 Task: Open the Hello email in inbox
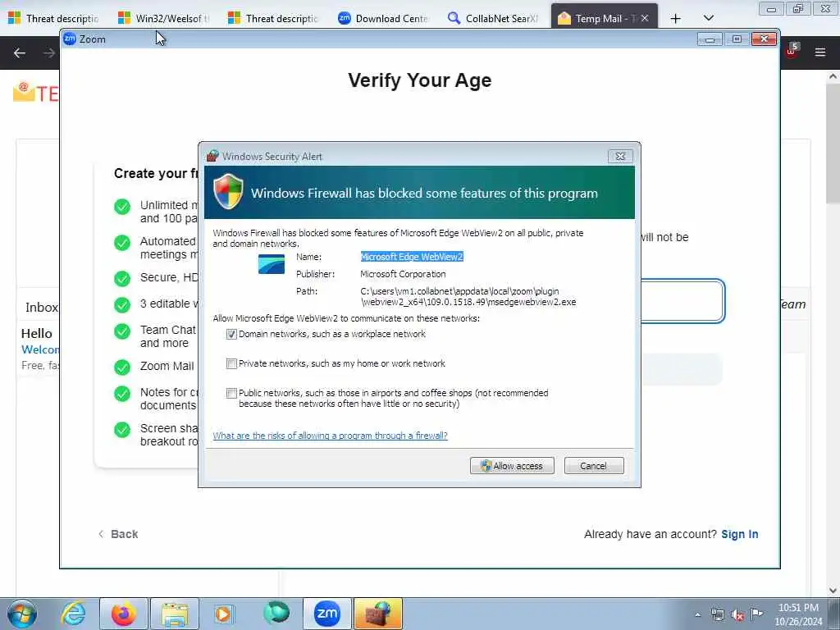click(x=39, y=349)
